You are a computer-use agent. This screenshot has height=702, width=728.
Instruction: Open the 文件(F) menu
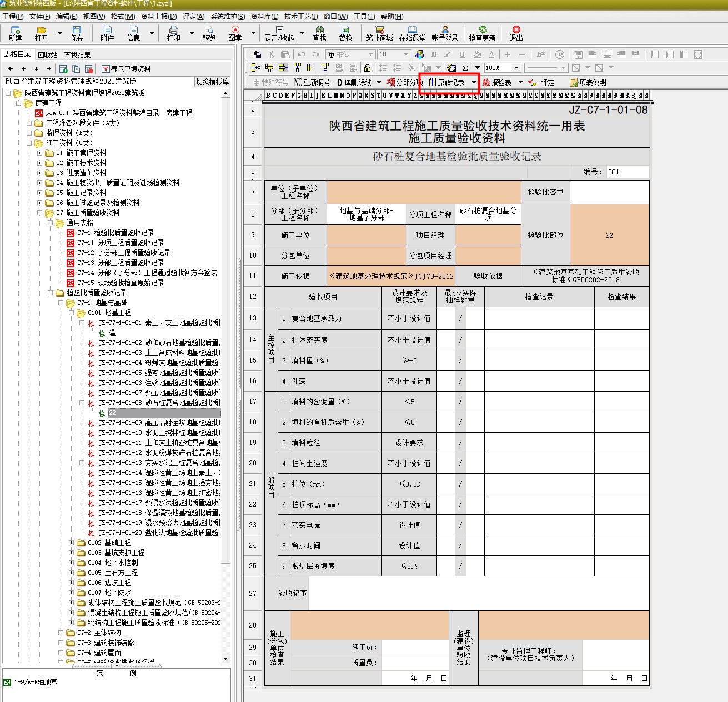click(39, 17)
